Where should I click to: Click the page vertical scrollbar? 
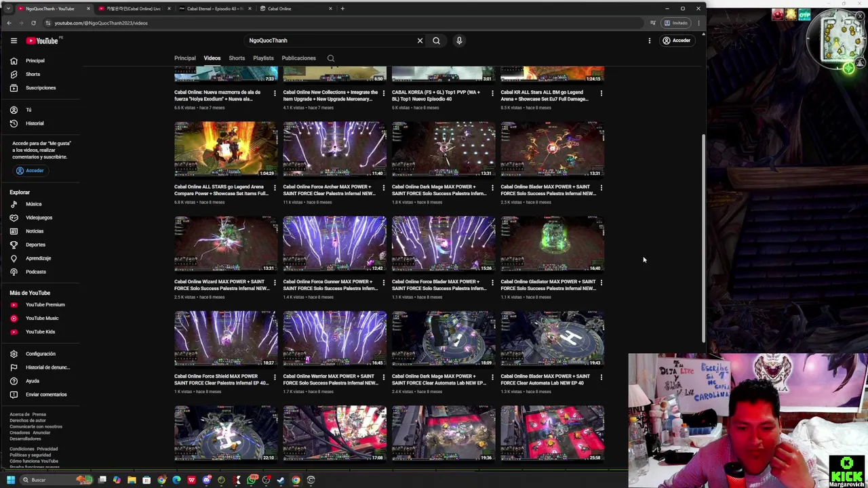(x=703, y=237)
